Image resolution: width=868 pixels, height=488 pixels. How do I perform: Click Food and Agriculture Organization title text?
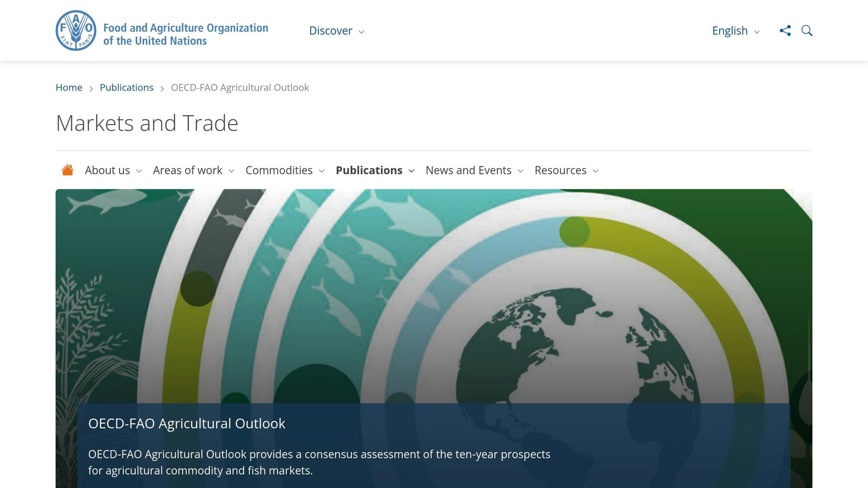(186, 34)
